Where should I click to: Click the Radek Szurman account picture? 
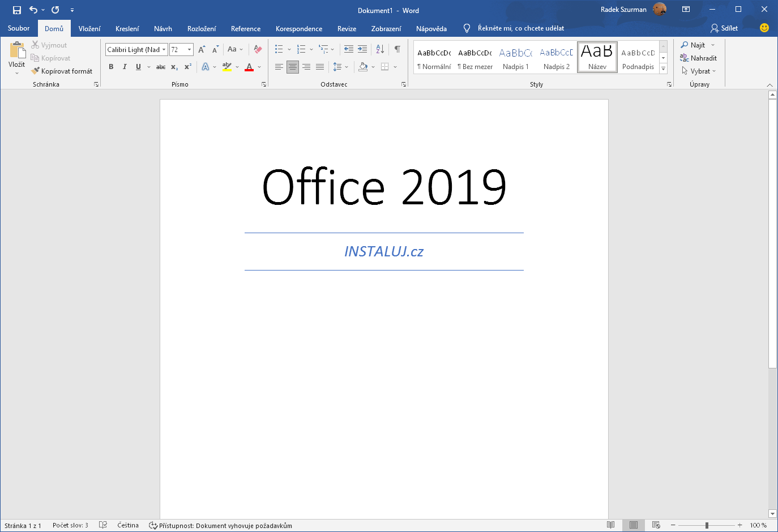pos(660,9)
